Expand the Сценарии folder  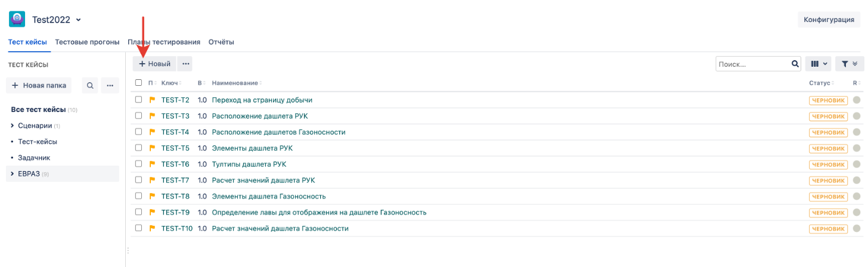click(13, 126)
